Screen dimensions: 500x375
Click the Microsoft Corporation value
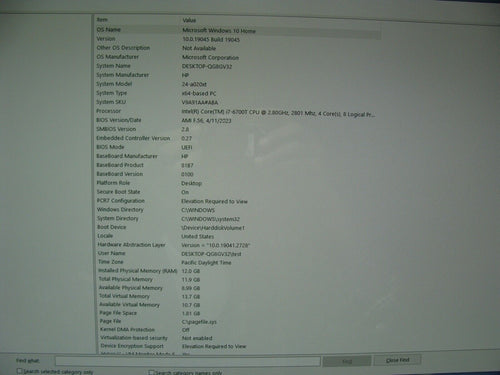click(x=210, y=58)
